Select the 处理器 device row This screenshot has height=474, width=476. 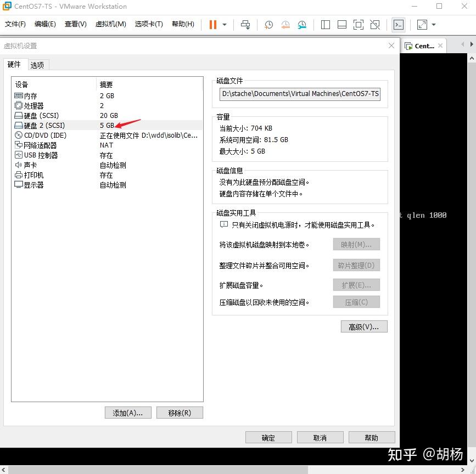point(107,105)
